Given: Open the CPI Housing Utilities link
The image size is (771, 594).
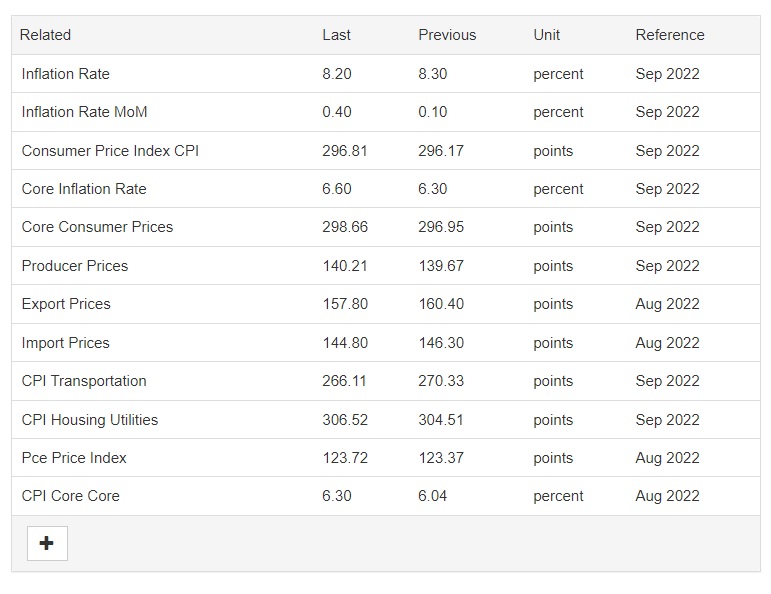Looking at the screenshot, I should click(x=89, y=420).
